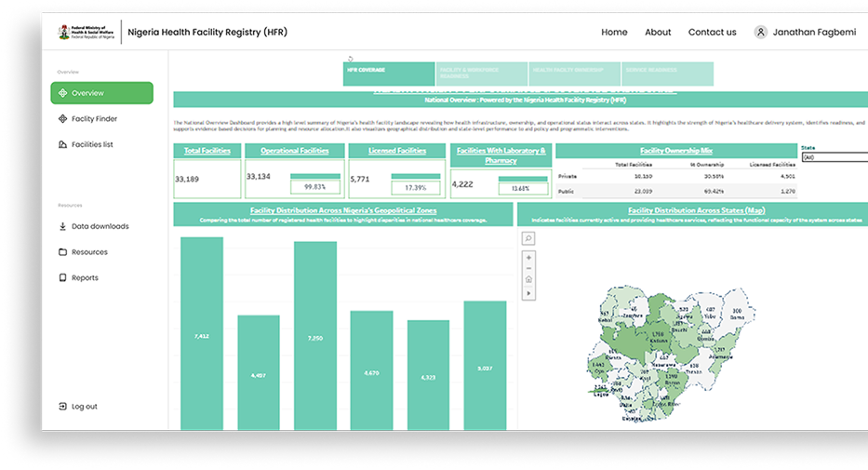Click the Log out door icon
Image resolution: width=868 pixels, height=470 pixels.
[x=62, y=407]
